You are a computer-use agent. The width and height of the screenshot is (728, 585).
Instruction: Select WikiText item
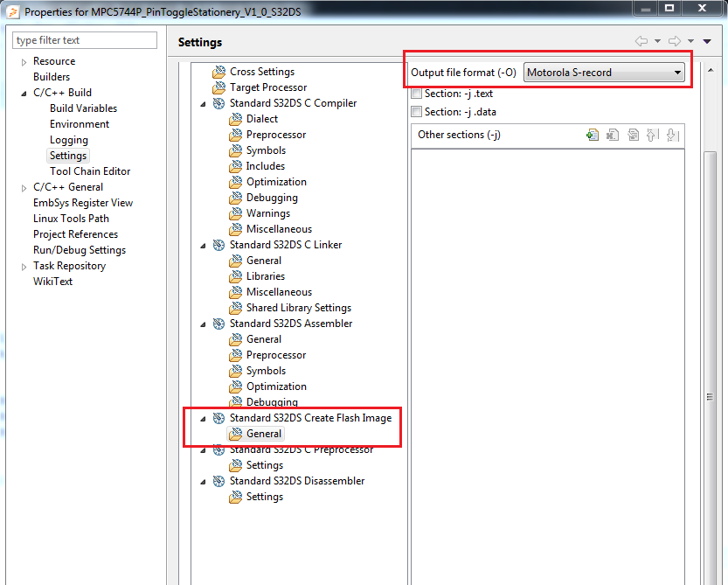[x=53, y=282]
